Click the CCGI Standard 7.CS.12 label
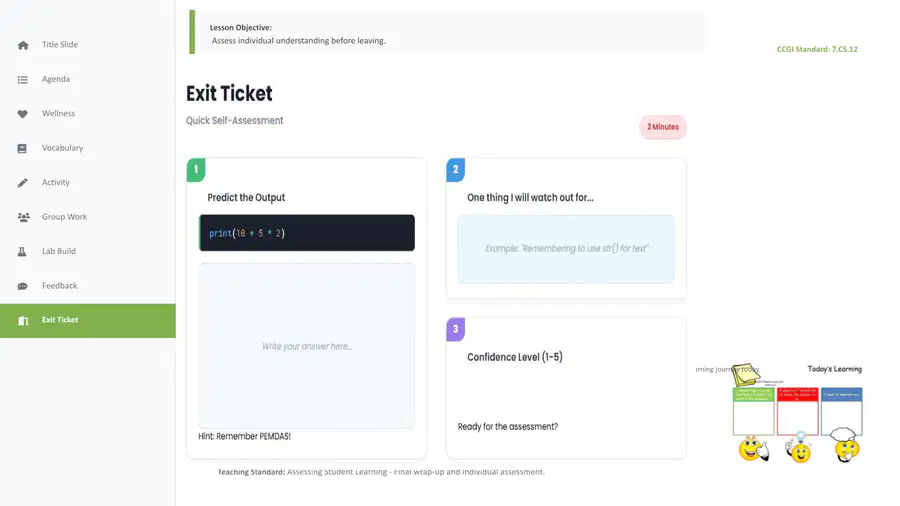Viewport: 900px width, 506px height. (x=817, y=49)
